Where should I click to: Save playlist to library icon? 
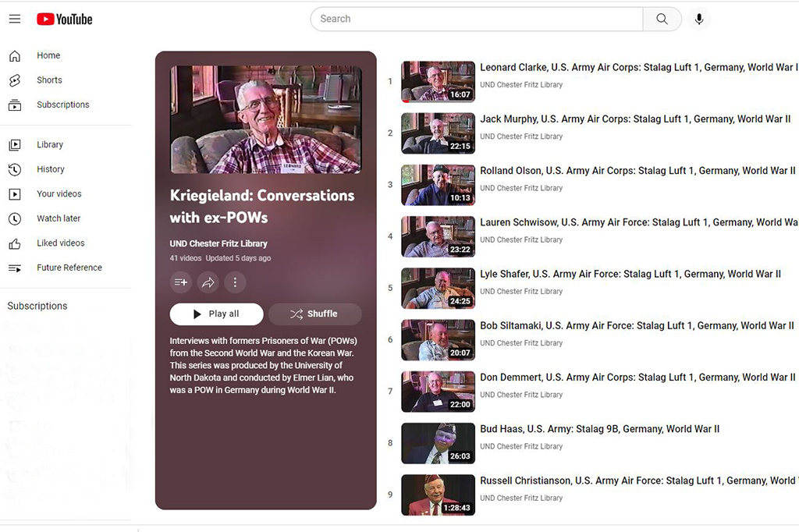181,282
